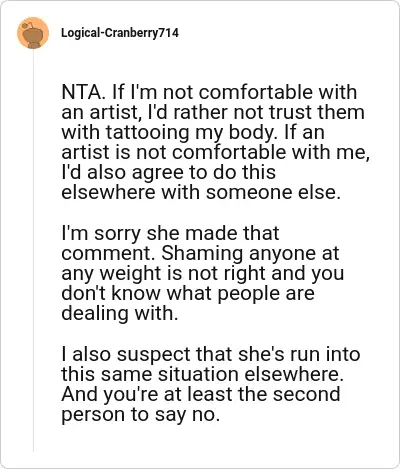Click the line don't know what people are
The width and height of the screenshot is (400, 469).
click(x=188, y=293)
